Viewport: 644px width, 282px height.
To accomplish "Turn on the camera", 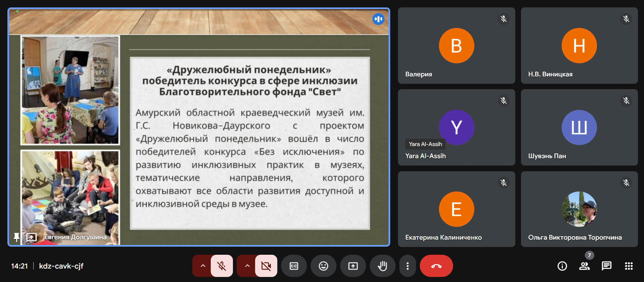I will click(266, 266).
